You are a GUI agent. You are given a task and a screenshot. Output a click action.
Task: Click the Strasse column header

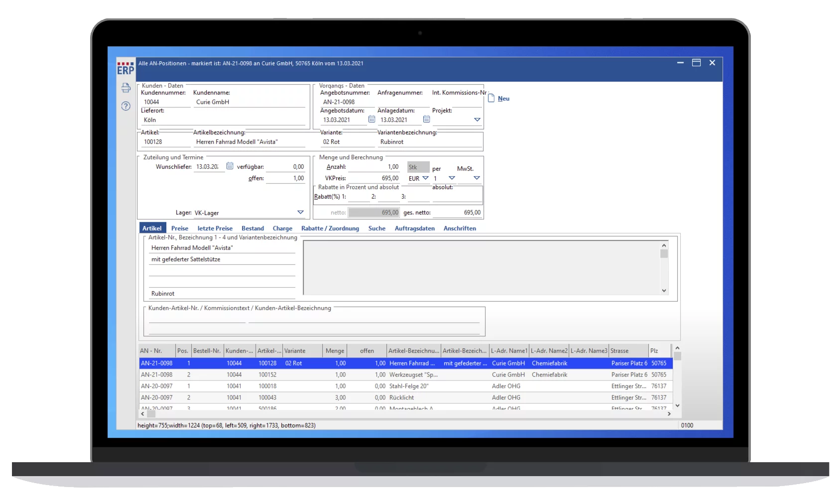click(x=628, y=351)
